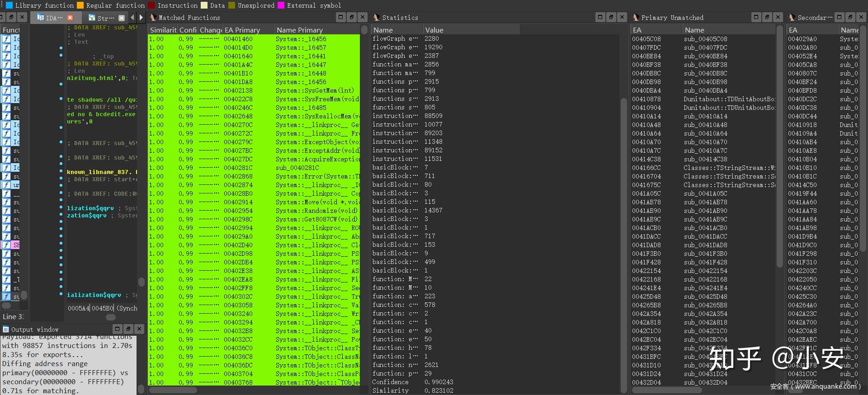Click the Primary Unmatched panel portrait icon

click(x=636, y=17)
